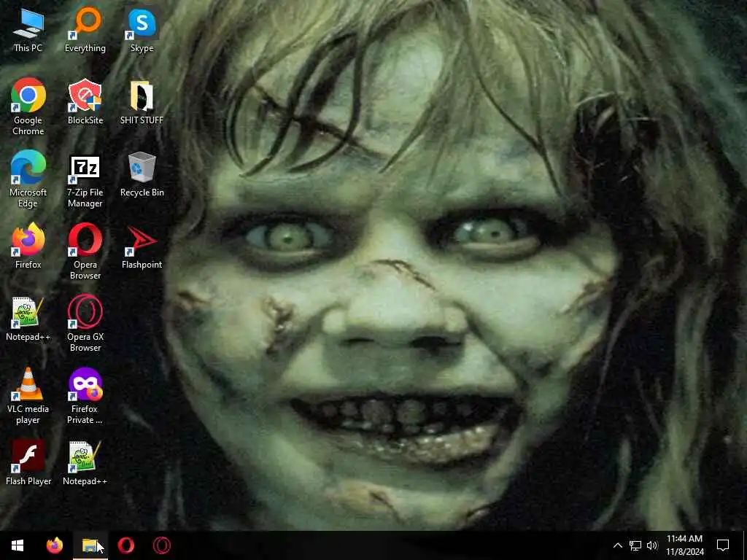
Task: Open the Windows Start menu
Action: [x=18, y=545]
